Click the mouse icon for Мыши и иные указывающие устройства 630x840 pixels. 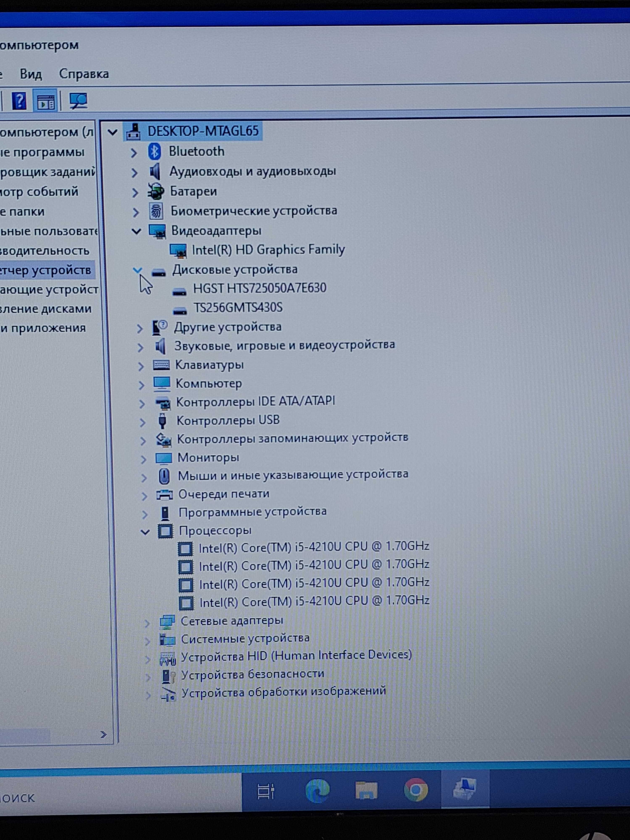coord(164,476)
